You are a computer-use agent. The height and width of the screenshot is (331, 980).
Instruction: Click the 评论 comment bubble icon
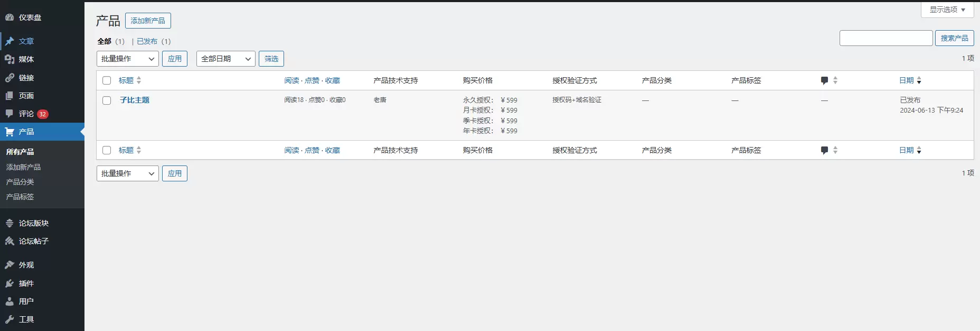pyautogui.click(x=10, y=114)
